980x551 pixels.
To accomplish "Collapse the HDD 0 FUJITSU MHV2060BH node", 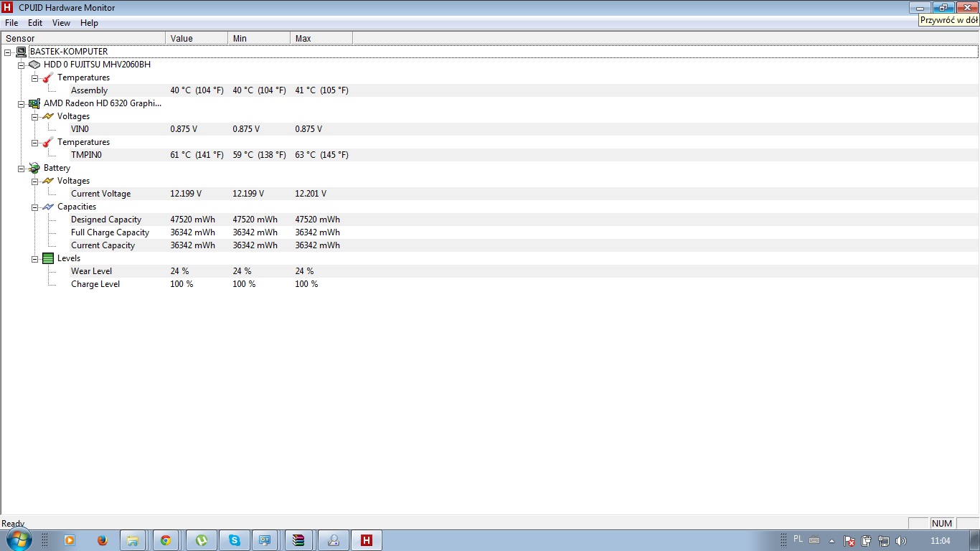I will (22, 65).
